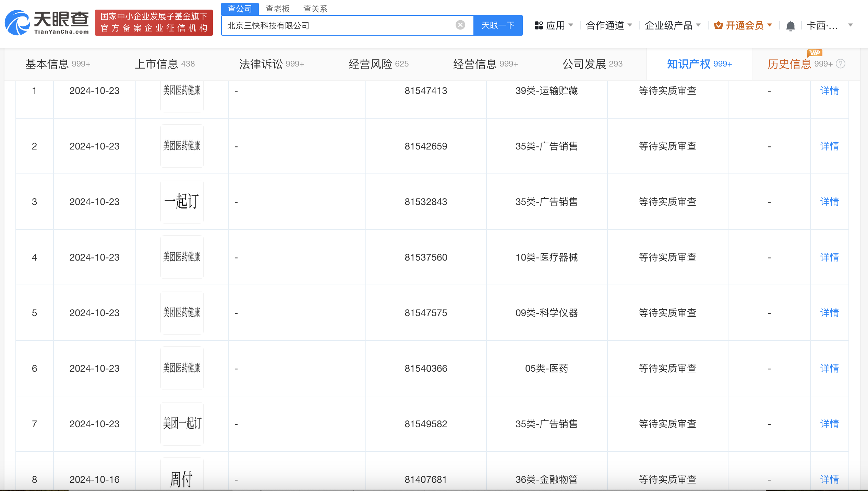Open 详情 for trademark 81540366

pos(829,369)
